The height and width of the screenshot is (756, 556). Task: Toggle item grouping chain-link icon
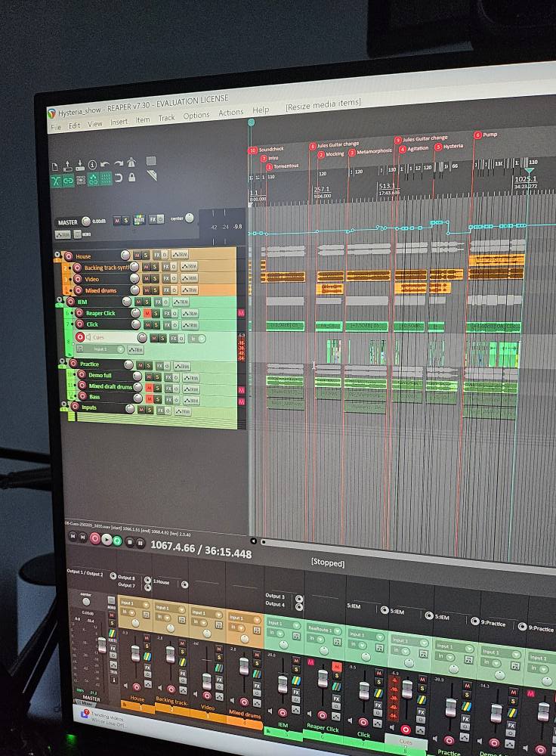(x=68, y=181)
